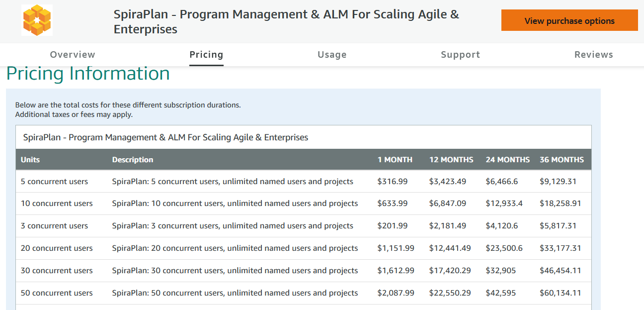Click the Description column header

(133, 160)
